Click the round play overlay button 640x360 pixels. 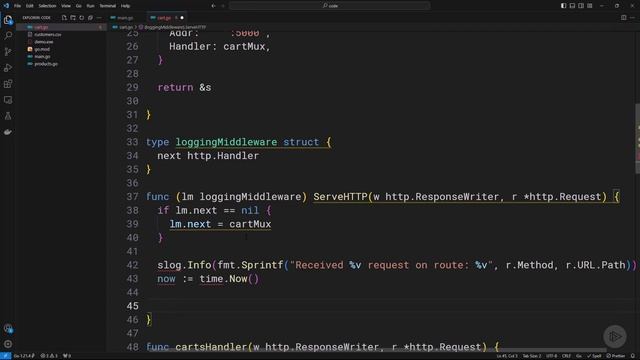[x=615, y=336]
